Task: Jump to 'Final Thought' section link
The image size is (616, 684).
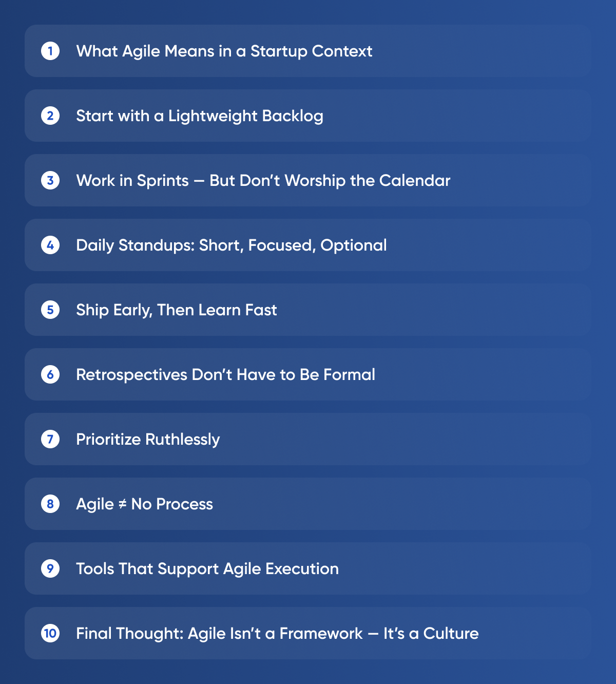Action: click(x=277, y=634)
